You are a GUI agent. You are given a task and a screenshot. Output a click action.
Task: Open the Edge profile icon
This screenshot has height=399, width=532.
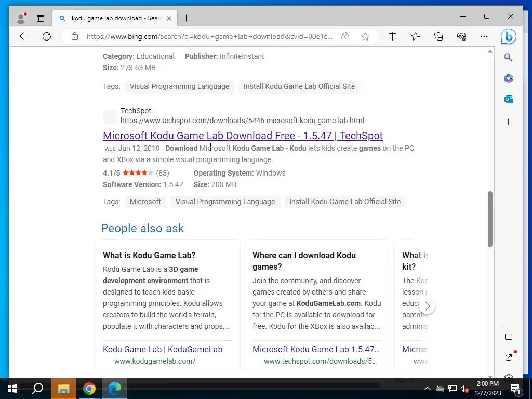pyautogui.click(x=21, y=18)
